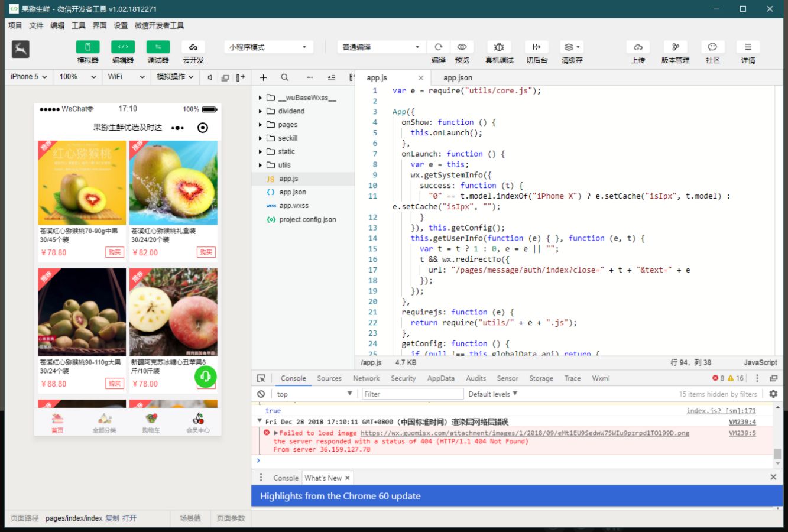Open 云开发 cloud development

point(193,47)
